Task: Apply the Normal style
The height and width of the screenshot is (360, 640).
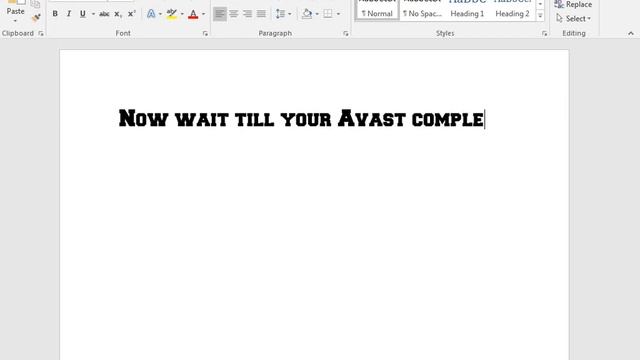Action: 377,9
